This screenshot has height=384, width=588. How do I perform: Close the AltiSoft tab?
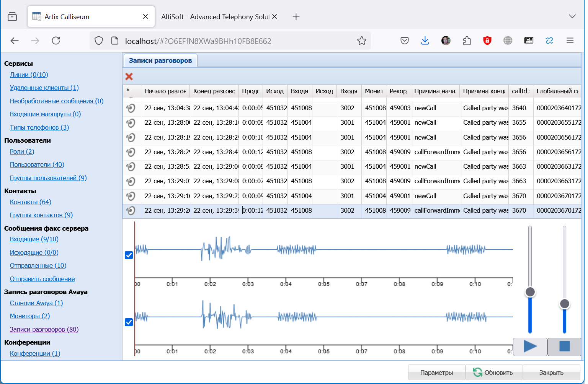[x=274, y=16]
